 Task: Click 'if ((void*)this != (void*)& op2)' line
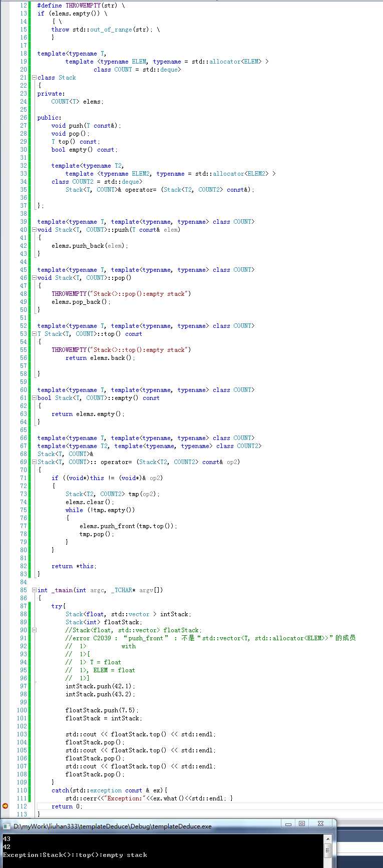107,478
